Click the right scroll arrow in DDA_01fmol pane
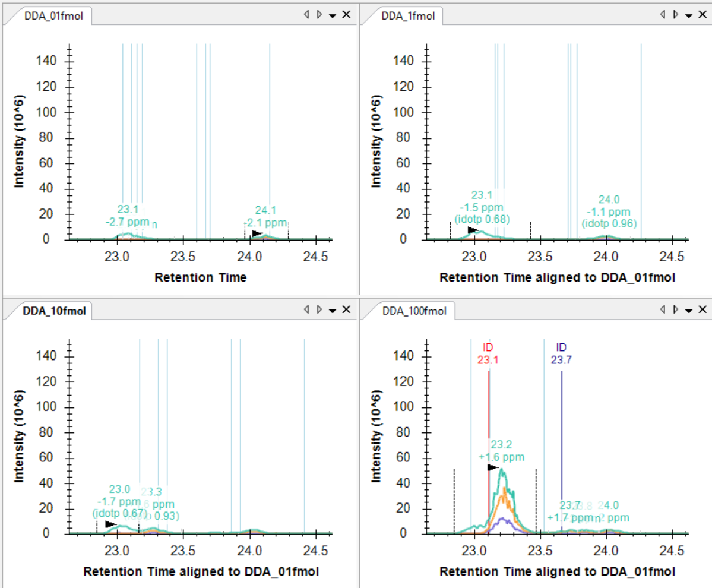 tap(319, 14)
